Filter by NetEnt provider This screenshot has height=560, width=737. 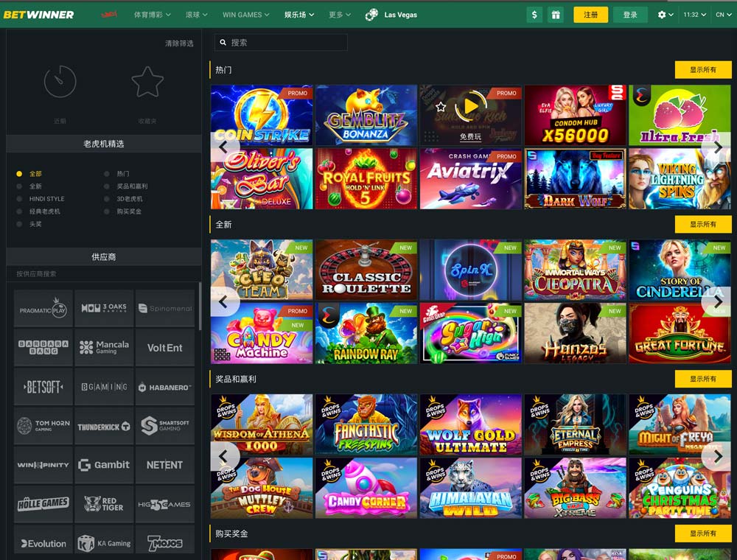pyautogui.click(x=165, y=465)
